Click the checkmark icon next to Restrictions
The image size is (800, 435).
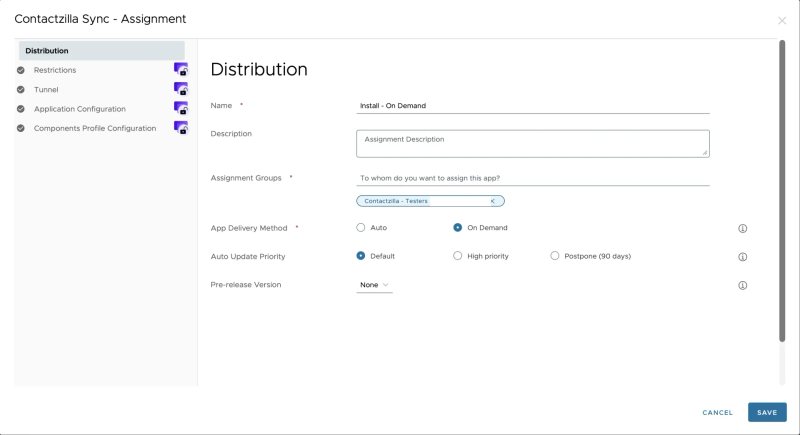[x=20, y=70]
